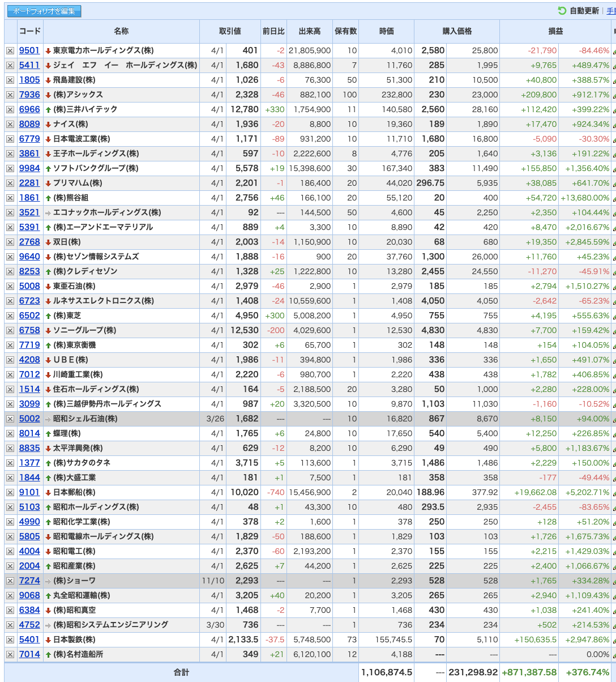
Task: Follow the 7274 ショーワ code link
Action: click(x=29, y=581)
